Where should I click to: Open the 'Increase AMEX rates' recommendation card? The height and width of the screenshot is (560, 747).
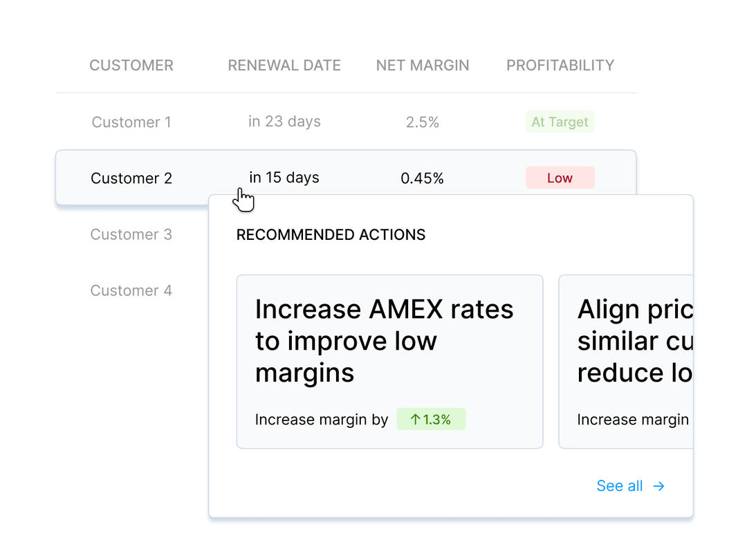click(x=389, y=361)
